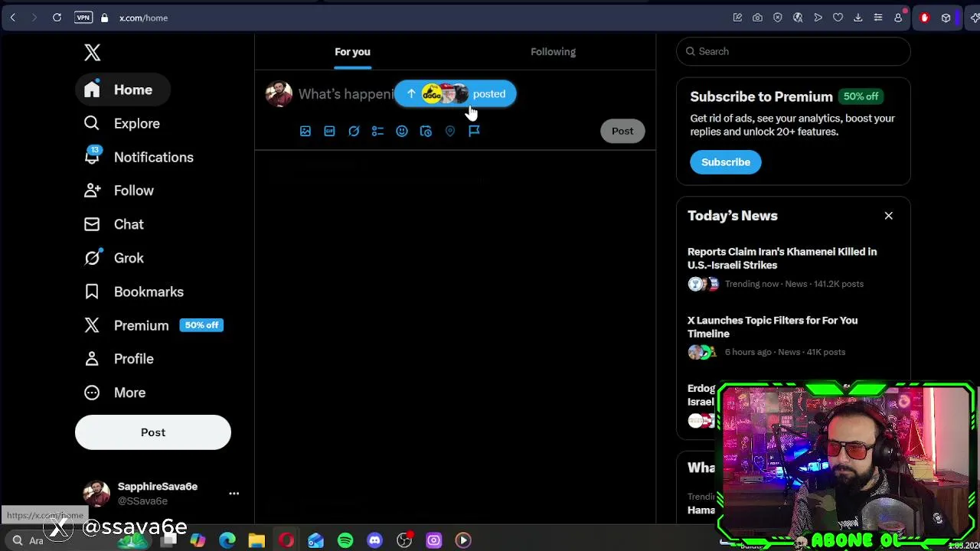Open Discord from the taskbar
980x551 pixels.
pyautogui.click(x=374, y=540)
